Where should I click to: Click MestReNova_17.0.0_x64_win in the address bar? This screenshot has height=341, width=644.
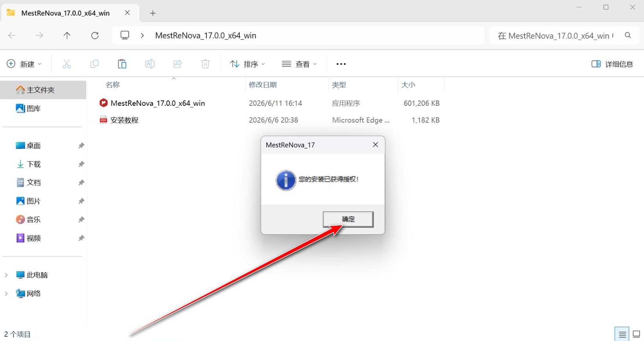pos(206,36)
